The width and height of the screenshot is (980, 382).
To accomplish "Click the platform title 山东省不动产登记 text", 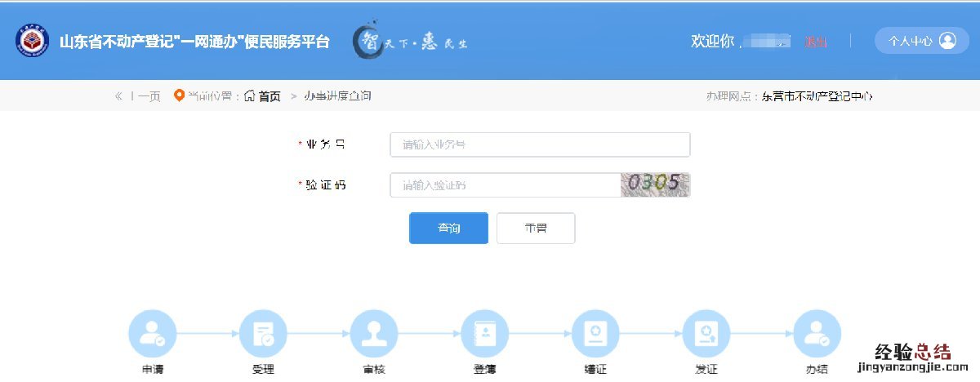I will pos(194,42).
